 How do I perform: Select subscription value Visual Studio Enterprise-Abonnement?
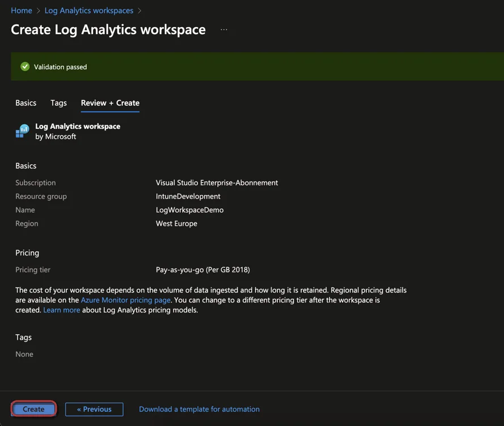pyautogui.click(x=217, y=183)
